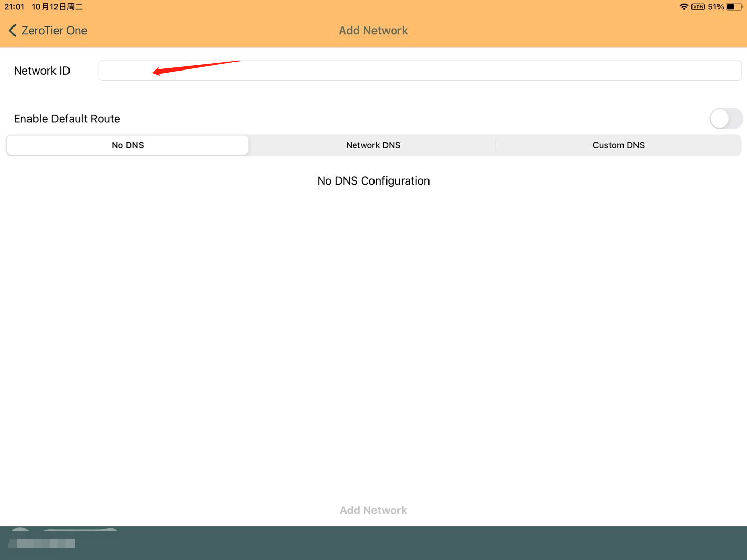Tap ZeroTier One to go back
The image size is (747, 560).
(54, 30)
